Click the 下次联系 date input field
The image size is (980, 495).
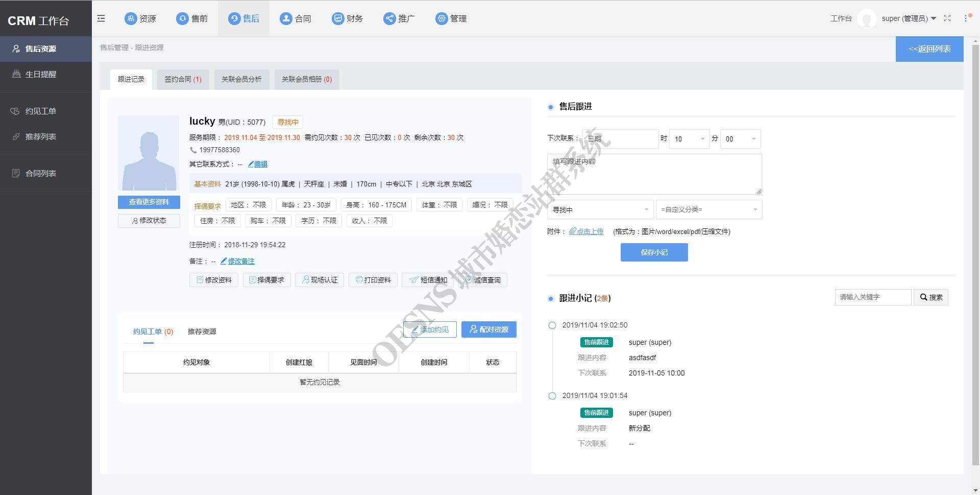tap(620, 139)
